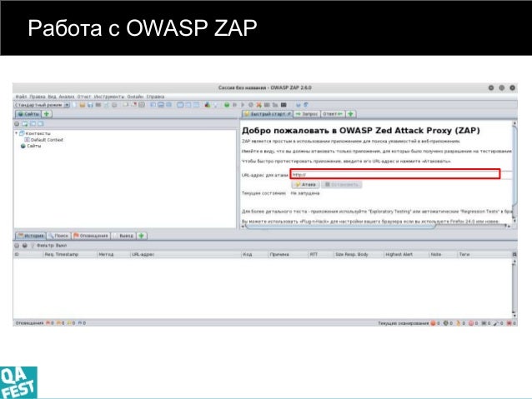This screenshot has width=532, height=399.
Task: Click the Size Resp. Body column header
Action: click(x=359, y=254)
